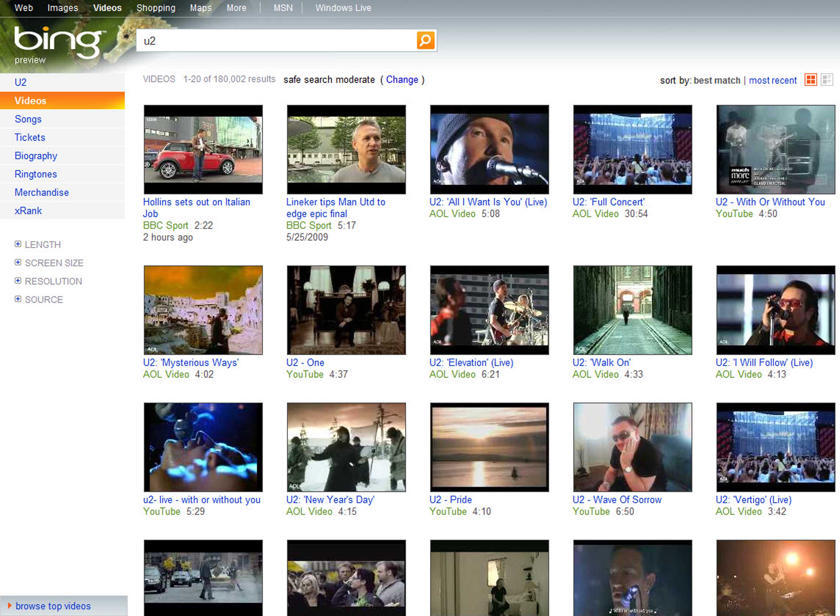Open Tickets in the left sidebar
Viewport: 840px width, 616px height.
point(30,137)
